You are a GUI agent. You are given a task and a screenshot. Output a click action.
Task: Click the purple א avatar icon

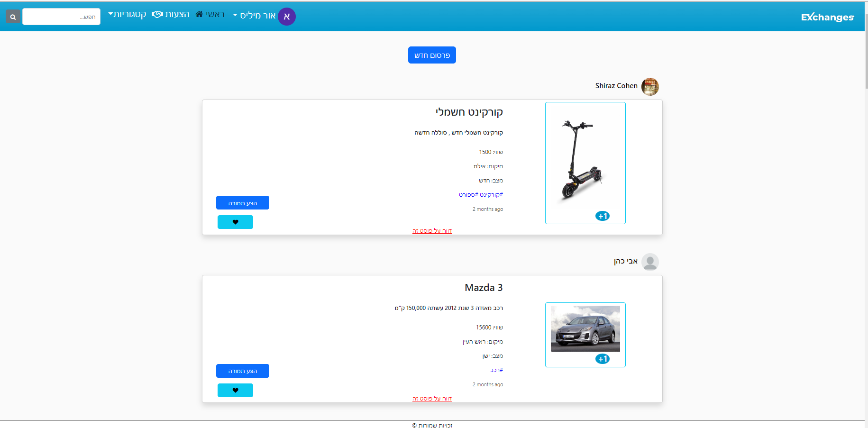287,16
